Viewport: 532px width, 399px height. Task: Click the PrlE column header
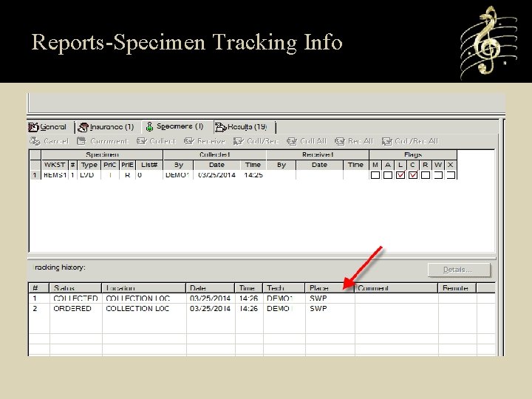coord(127,165)
